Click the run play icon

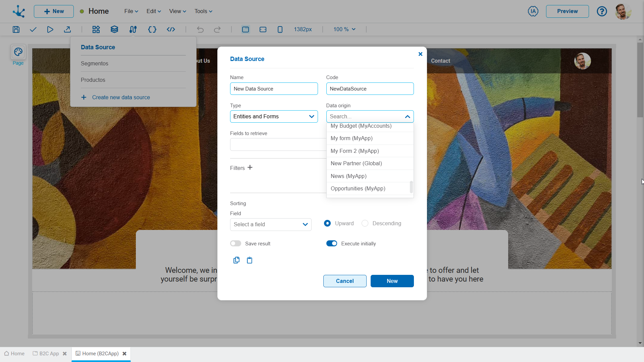50,29
